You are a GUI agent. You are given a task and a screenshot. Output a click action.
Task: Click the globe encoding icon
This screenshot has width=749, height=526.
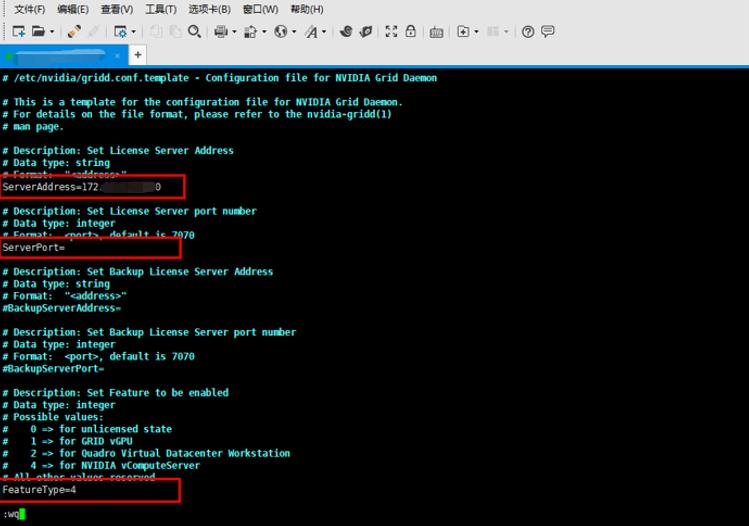coord(281,32)
